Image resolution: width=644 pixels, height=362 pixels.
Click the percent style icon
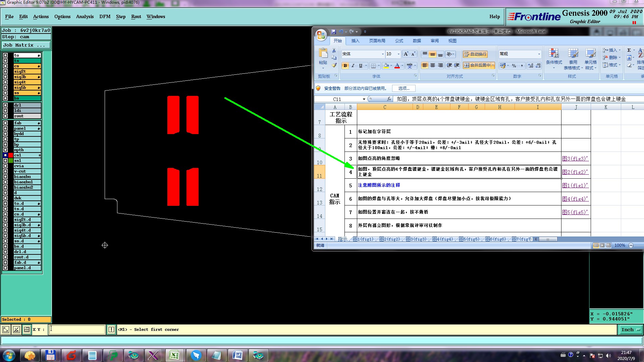pos(514,66)
